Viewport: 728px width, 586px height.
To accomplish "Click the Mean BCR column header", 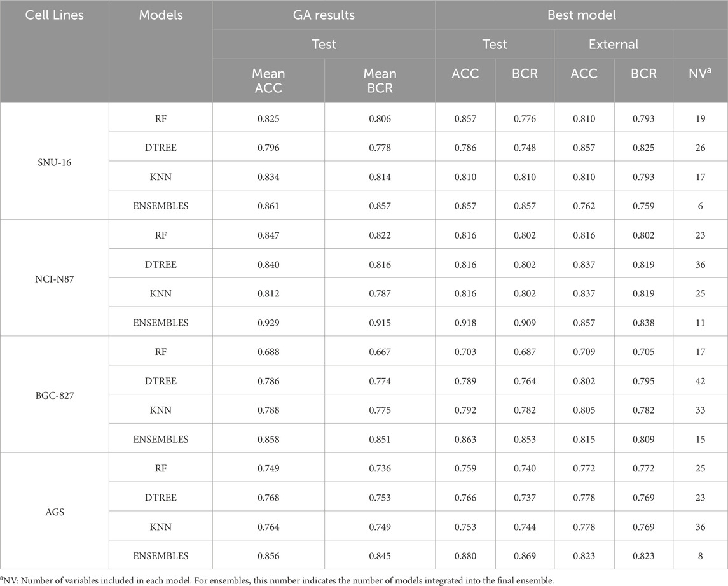I will (x=380, y=81).
